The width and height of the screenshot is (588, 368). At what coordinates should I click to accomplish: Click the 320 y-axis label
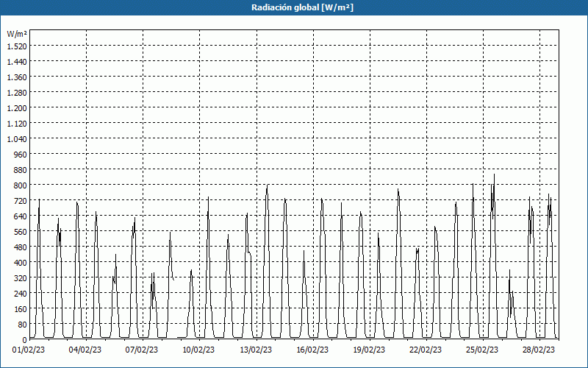[x=21, y=278]
